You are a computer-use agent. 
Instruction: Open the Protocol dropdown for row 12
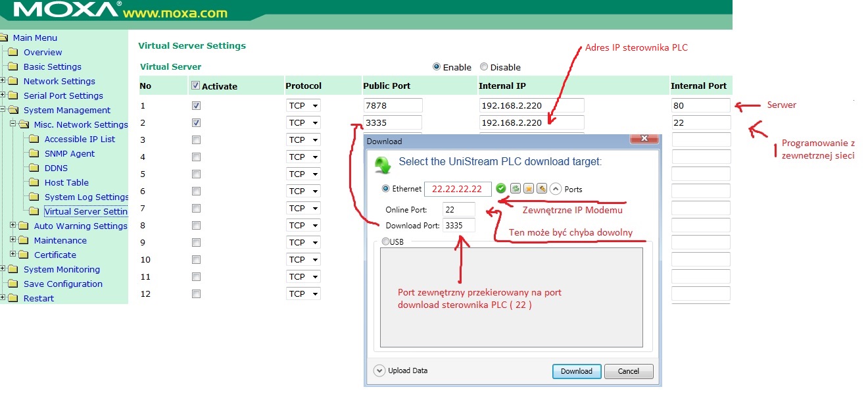pyautogui.click(x=303, y=293)
